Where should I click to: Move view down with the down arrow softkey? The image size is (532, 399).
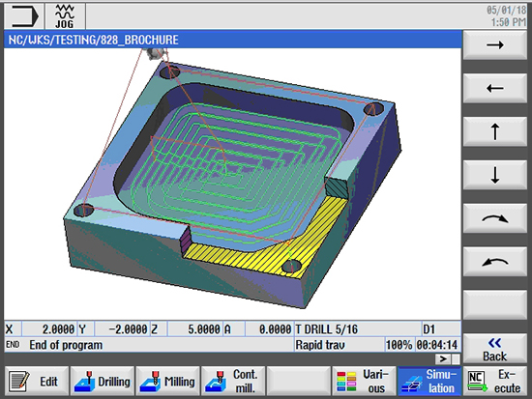[494, 175]
